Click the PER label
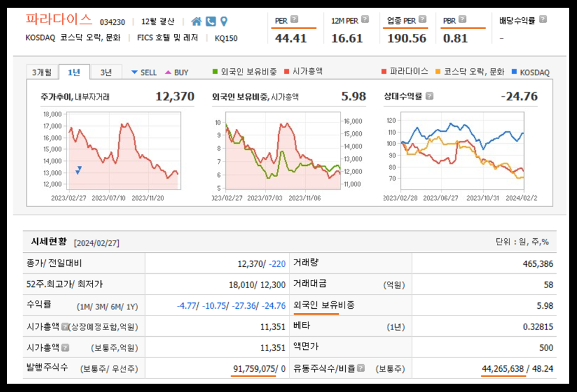The height and width of the screenshot is (392, 577). [281, 21]
